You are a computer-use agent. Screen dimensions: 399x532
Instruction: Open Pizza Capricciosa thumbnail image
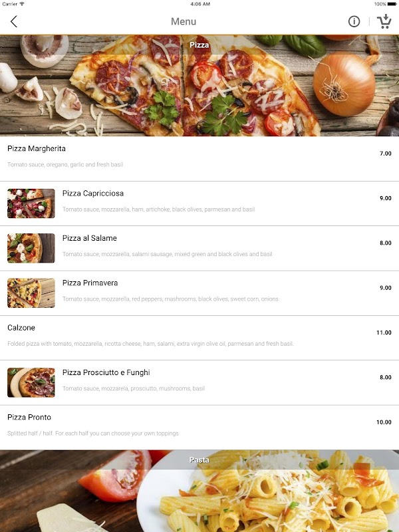click(x=31, y=203)
